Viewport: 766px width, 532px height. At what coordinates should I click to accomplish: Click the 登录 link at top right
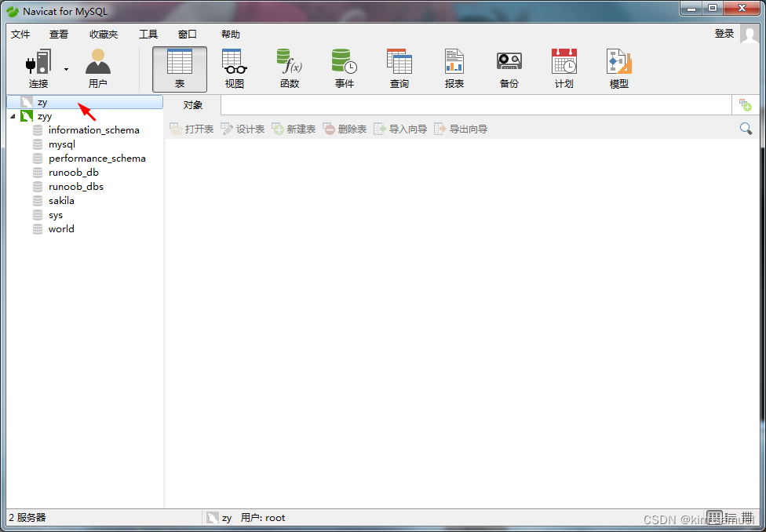[724, 34]
